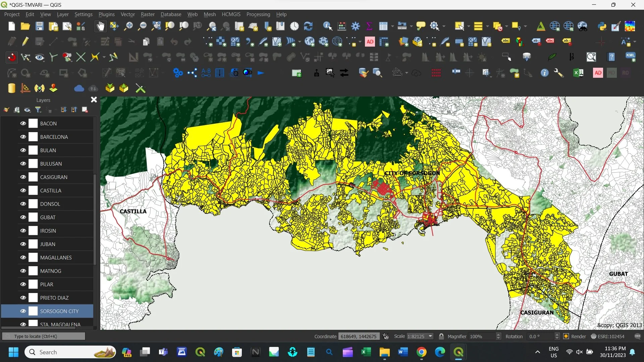Hide the GUBAT layer
Viewport: 644px width, 362px height.
pyautogui.click(x=23, y=217)
